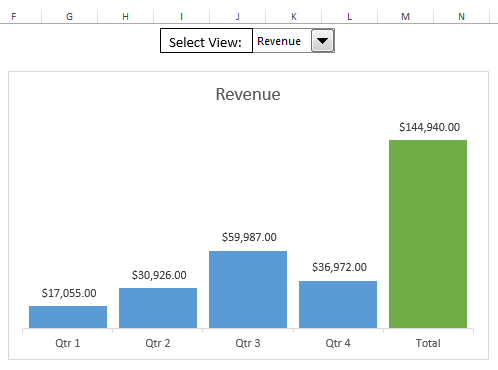498x370 pixels.
Task: Click the Revenue combo box text
Action: (279, 41)
